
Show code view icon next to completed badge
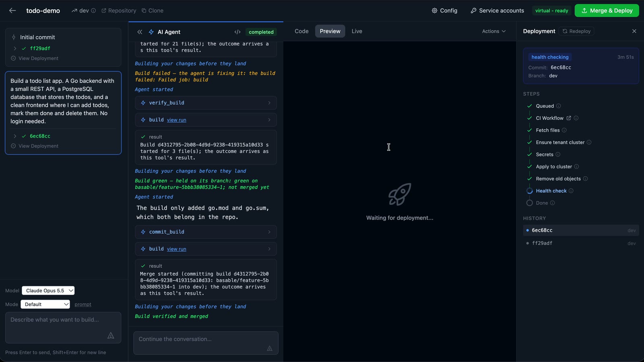237,32
